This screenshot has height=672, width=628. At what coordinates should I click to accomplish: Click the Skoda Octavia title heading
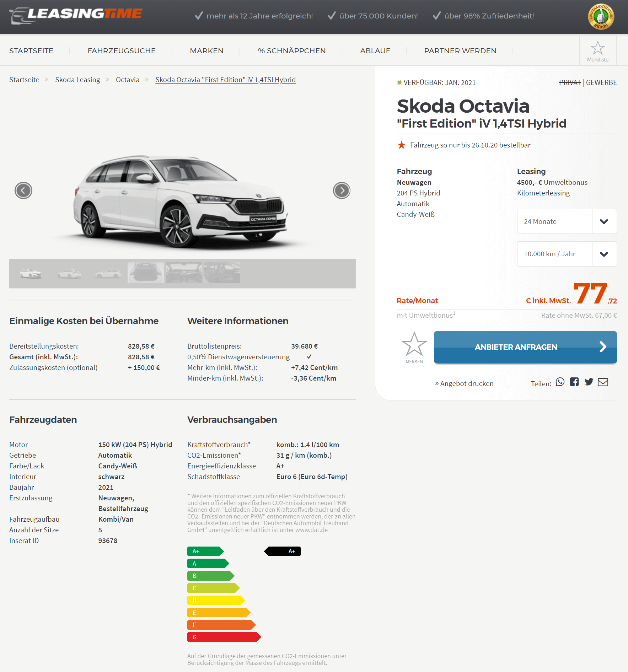[463, 106]
